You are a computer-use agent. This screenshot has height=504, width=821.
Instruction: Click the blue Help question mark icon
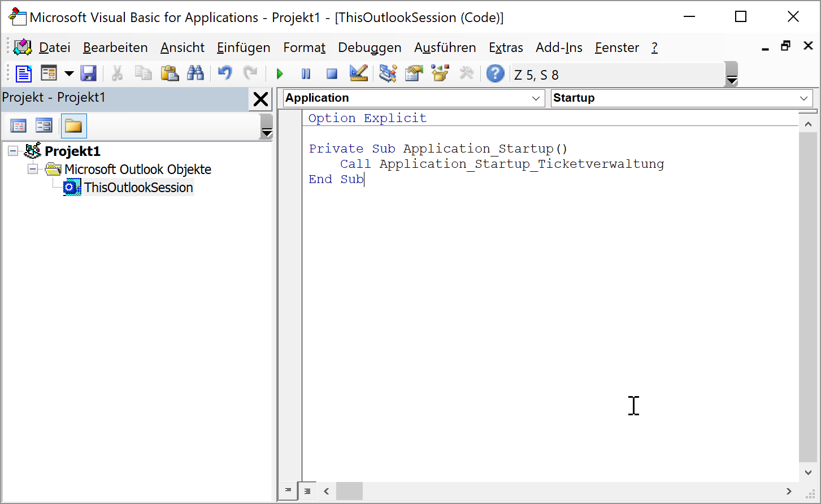pyautogui.click(x=495, y=73)
